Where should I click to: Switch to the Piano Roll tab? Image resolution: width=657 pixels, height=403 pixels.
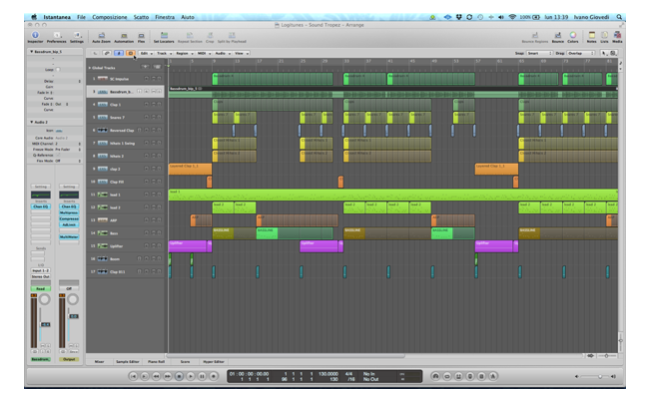pyautogui.click(x=156, y=362)
